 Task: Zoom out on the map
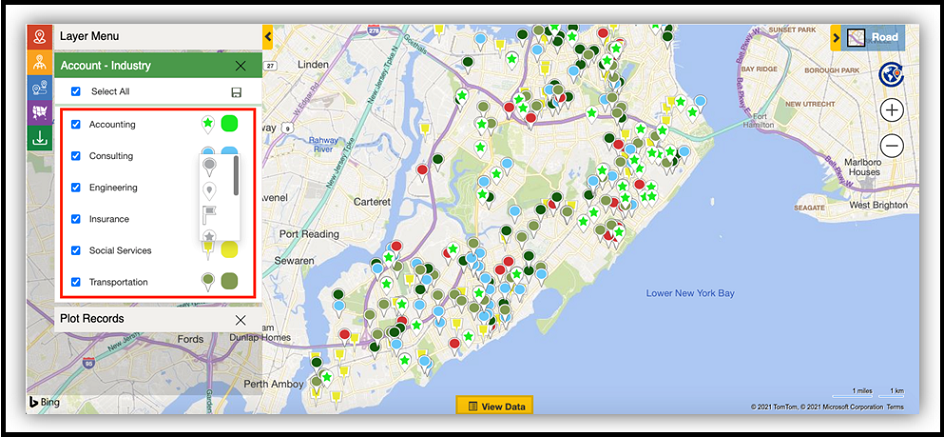click(892, 146)
